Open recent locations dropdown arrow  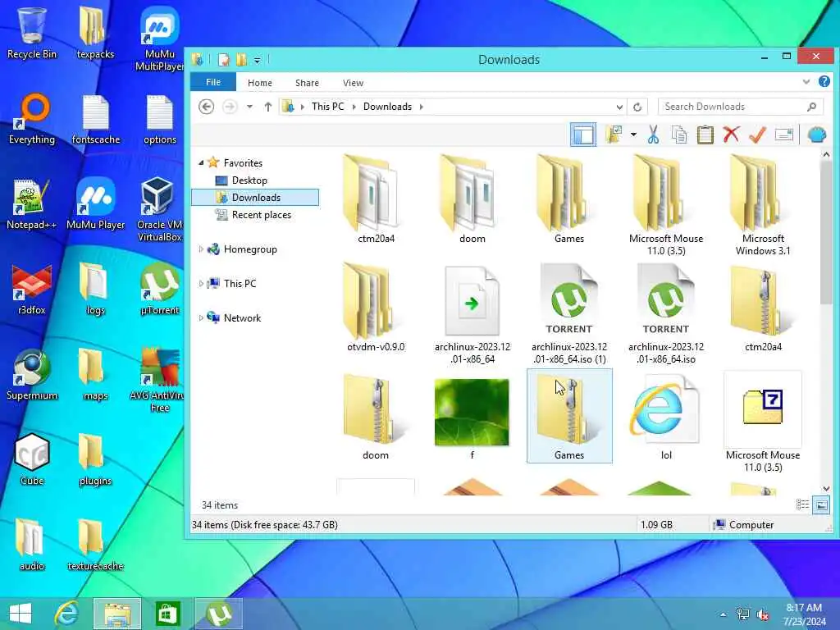click(249, 107)
